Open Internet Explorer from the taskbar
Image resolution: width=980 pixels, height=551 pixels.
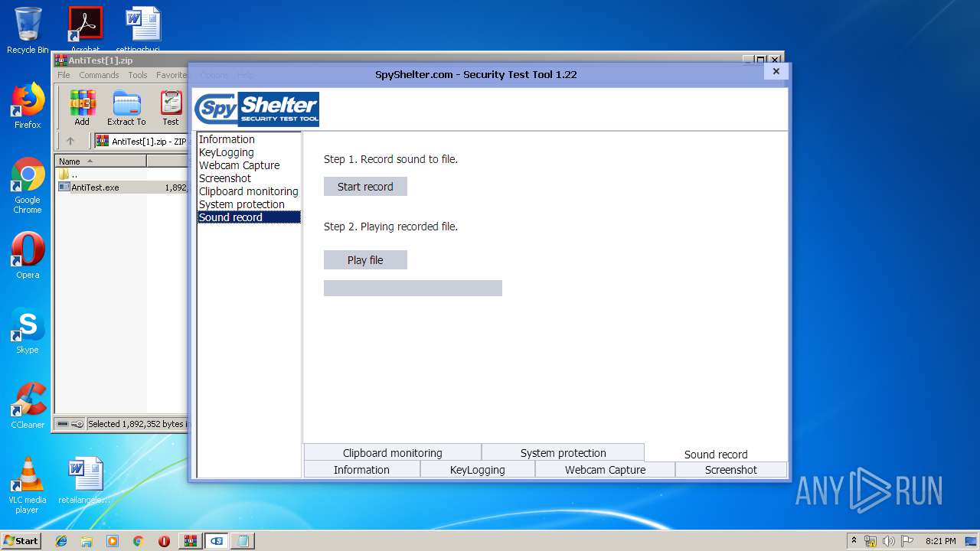(61, 541)
